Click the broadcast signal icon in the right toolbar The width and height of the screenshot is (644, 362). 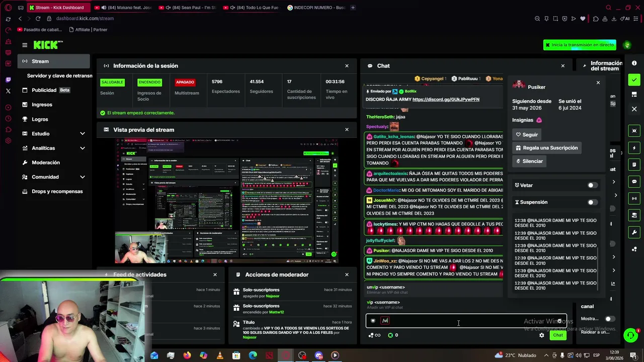pos(634,198)
